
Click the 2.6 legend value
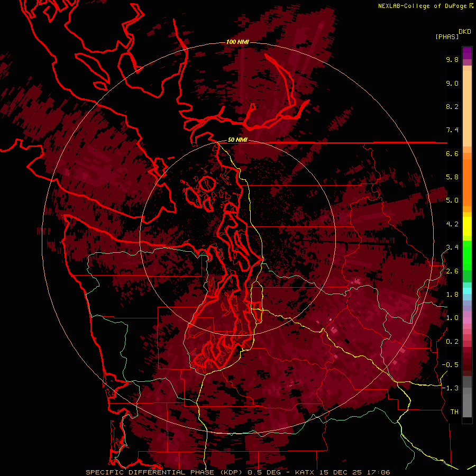pos(452,271)
